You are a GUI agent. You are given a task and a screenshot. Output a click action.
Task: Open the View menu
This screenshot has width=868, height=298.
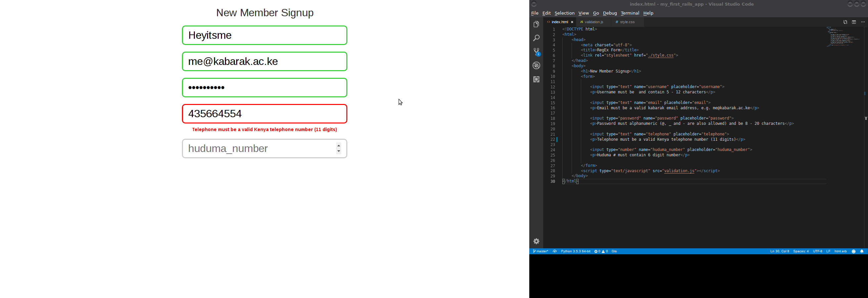point(584,13)
